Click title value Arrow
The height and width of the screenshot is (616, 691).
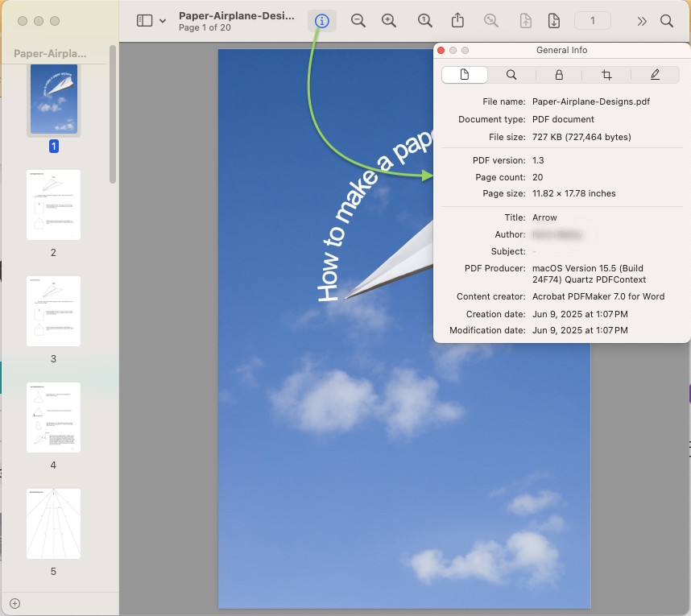544,217
